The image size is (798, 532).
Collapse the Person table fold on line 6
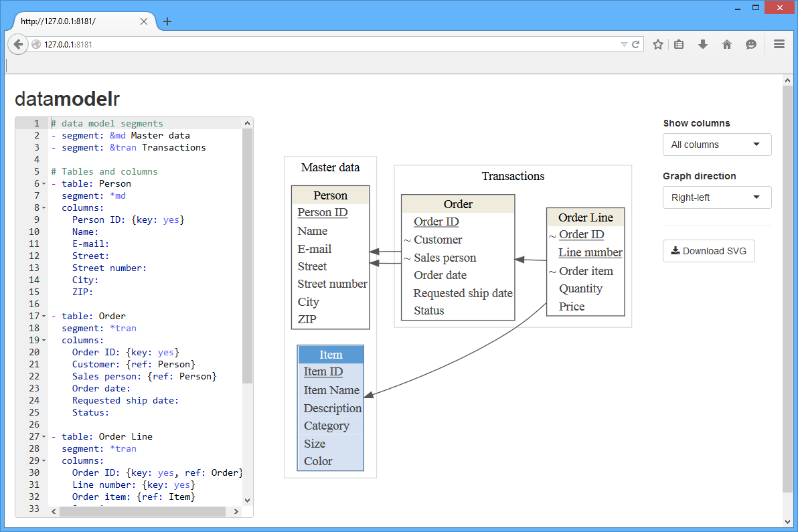pyautogui.click(x=44, y=184)
